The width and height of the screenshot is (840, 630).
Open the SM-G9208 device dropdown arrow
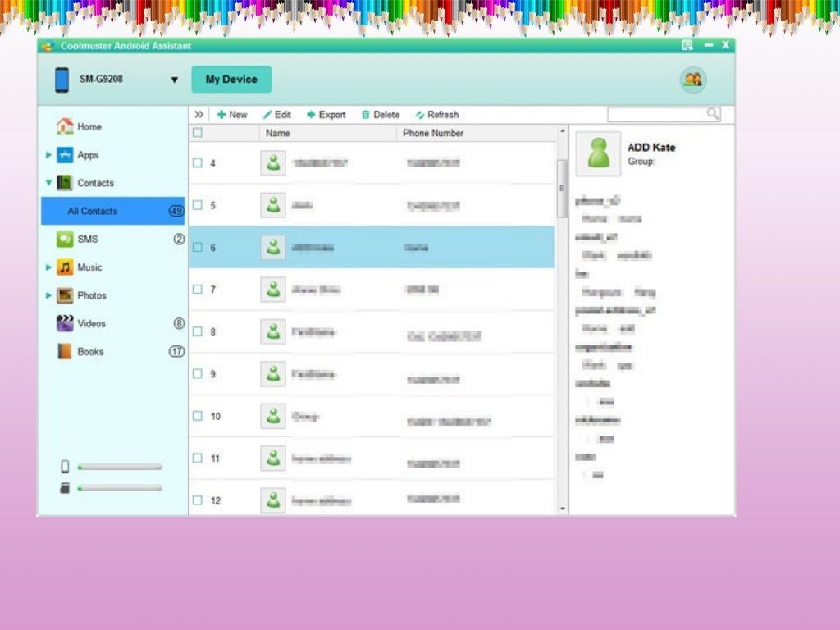(x=174, y=80)
